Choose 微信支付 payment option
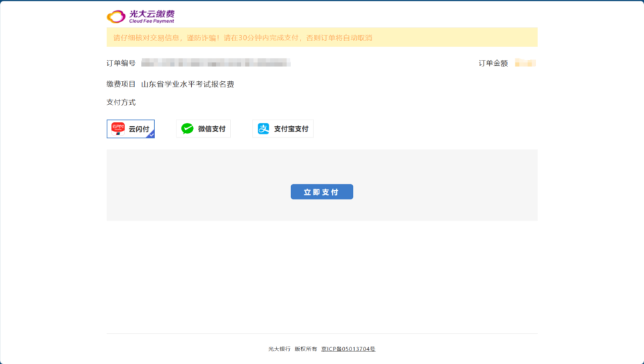Screen dimensions: 644x364 (203, 129)
